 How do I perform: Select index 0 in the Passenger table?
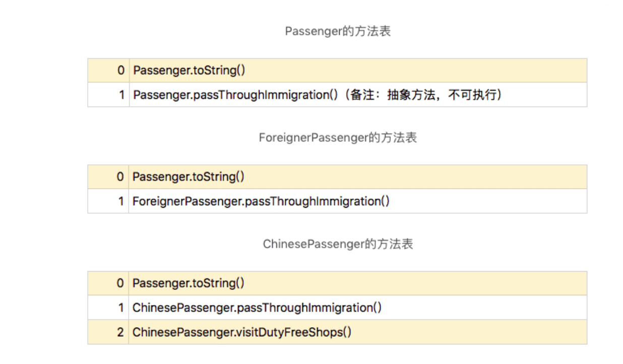pyautogui.click(x=120, y=70)
